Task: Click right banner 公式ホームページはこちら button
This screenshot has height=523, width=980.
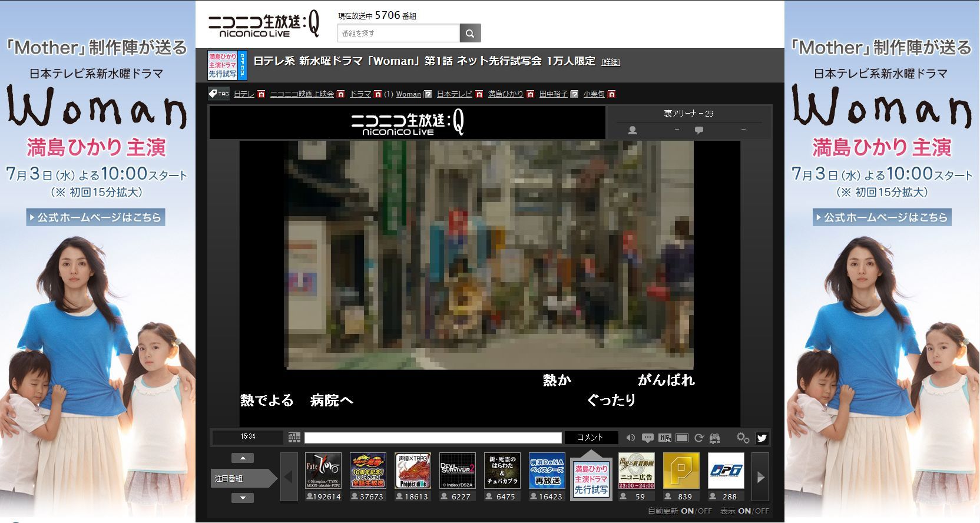Action: point(882,217)
